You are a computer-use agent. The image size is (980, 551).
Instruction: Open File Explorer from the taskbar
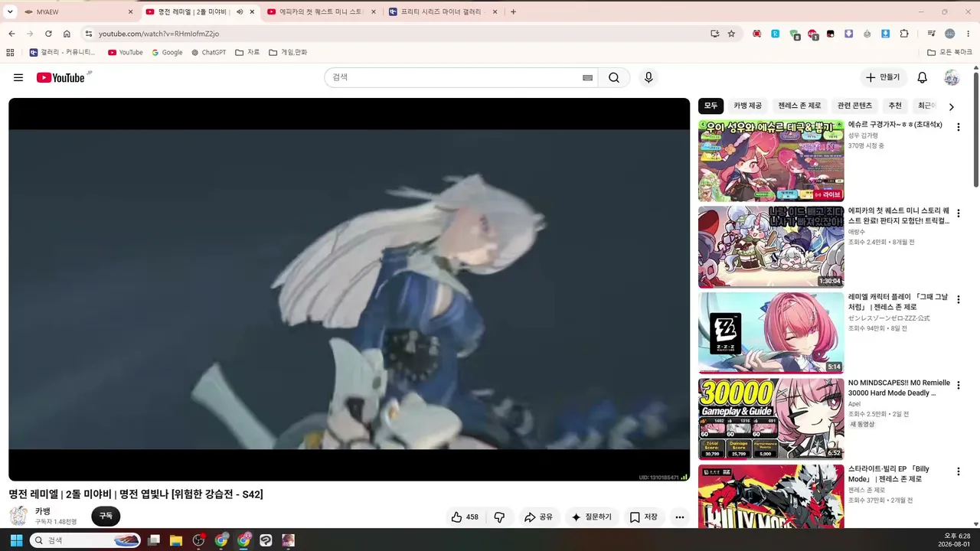click(175, 540)
